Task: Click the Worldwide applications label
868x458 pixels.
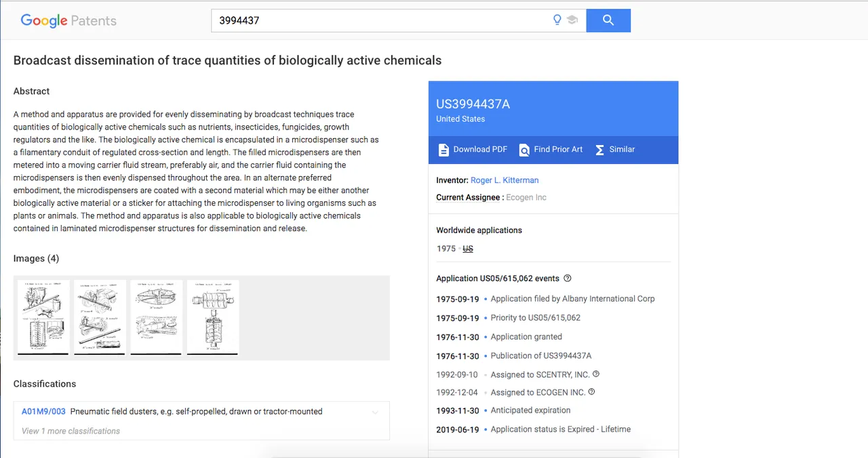Action: click(x=479, y=230)
